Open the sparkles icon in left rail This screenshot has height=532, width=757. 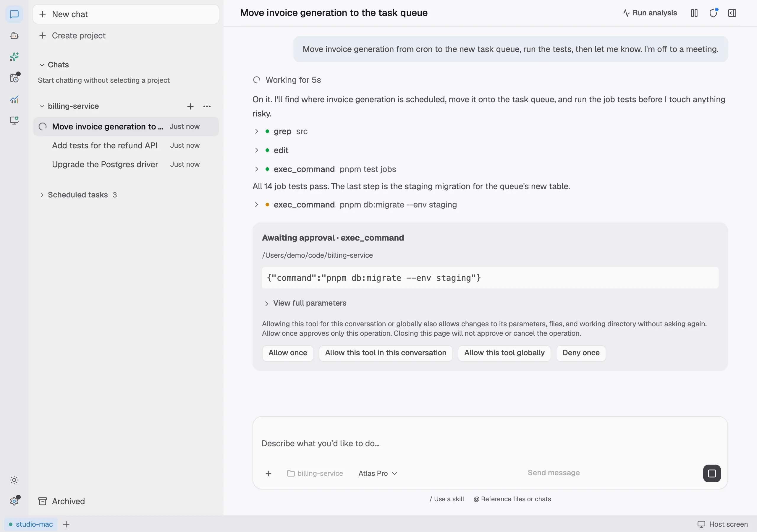[x=14, y=57]
